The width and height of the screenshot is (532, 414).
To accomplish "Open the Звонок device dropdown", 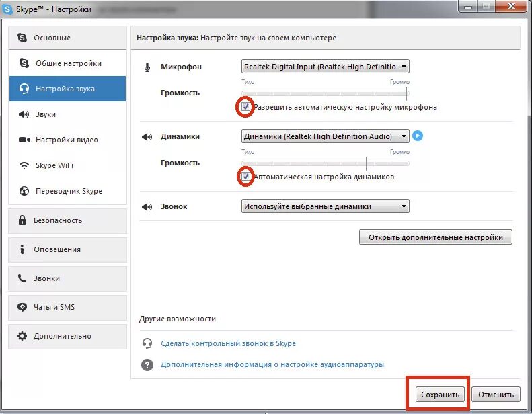I will pyautogui.click(x=326, y=206).
